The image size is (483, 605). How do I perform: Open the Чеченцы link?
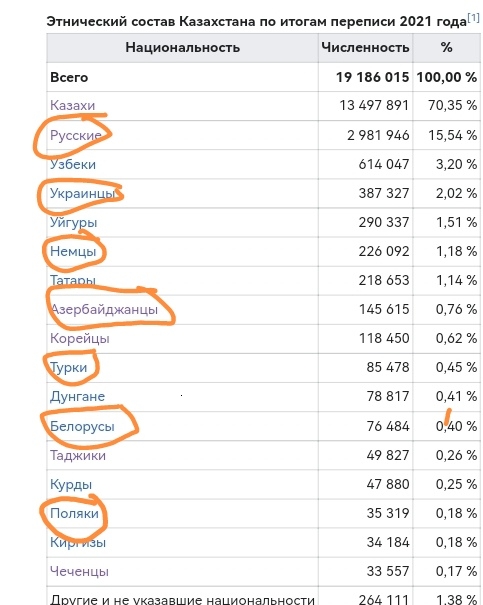(x=79, y=571)
